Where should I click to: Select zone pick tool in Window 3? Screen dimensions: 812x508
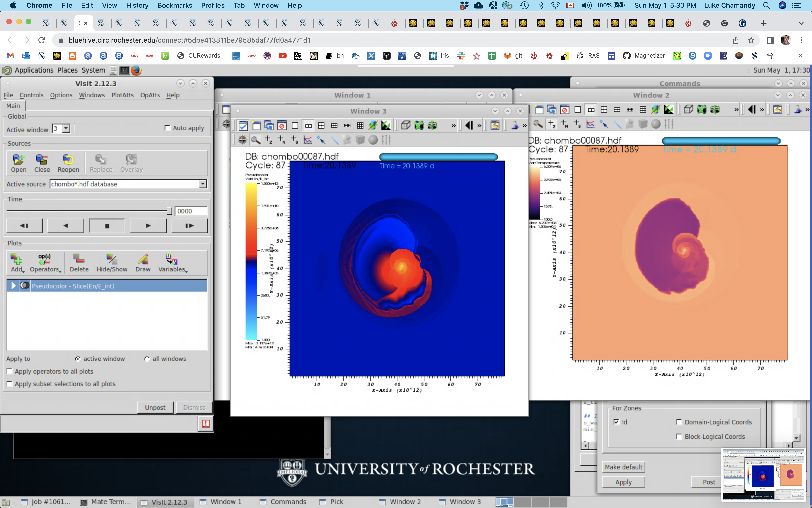[269, 140]
